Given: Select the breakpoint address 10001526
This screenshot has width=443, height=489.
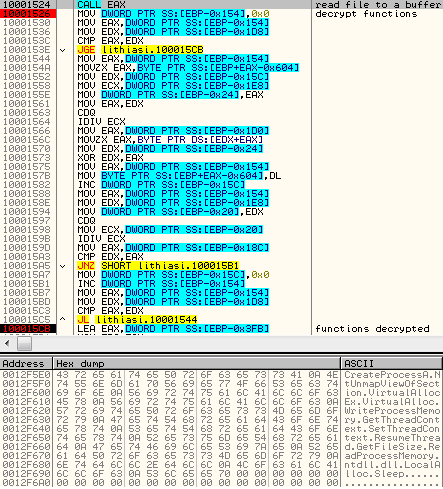Looking at the screenshot, I should coord(28,14).
